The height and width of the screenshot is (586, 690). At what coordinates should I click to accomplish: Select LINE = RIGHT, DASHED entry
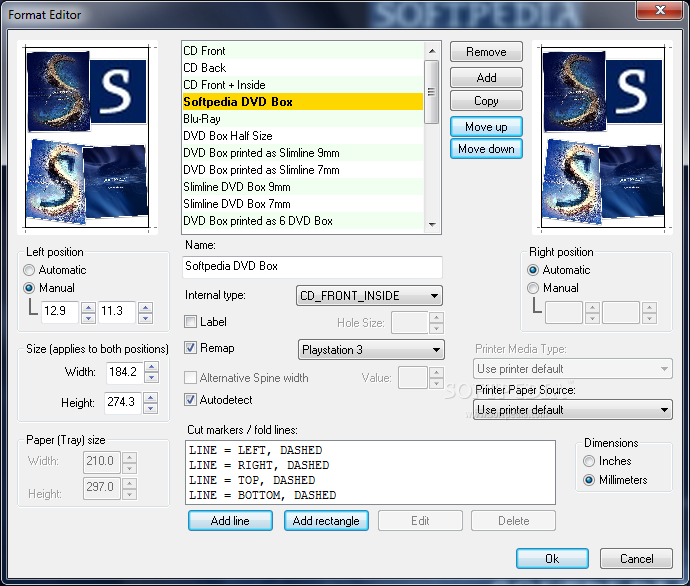tap(259, 465)
